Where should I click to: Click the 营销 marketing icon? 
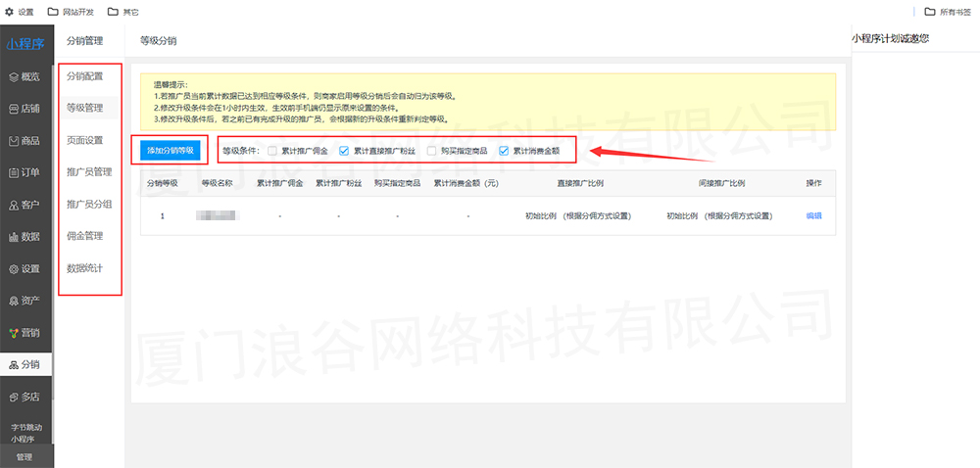(13, 333)
